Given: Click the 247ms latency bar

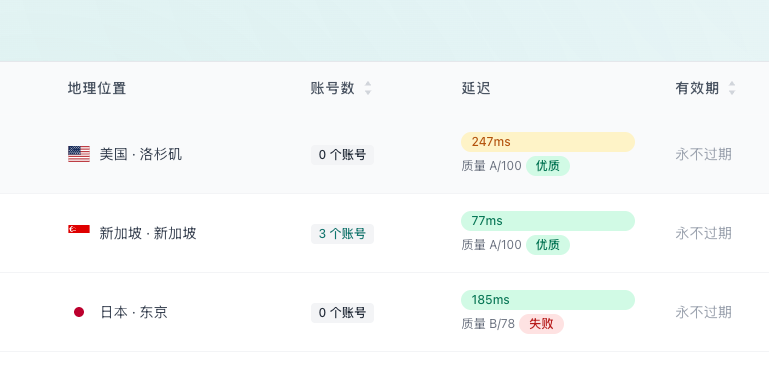Looking at the screenshot, I should 548,142.
